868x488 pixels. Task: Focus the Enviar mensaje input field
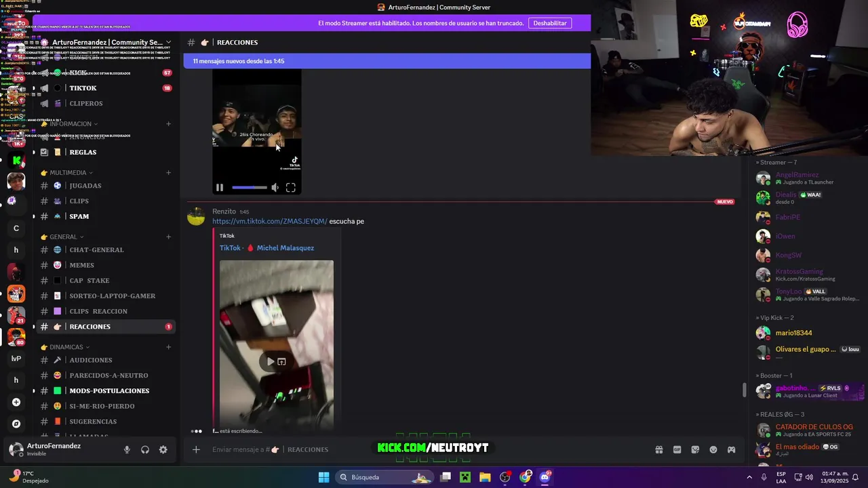tap(427, 449)
